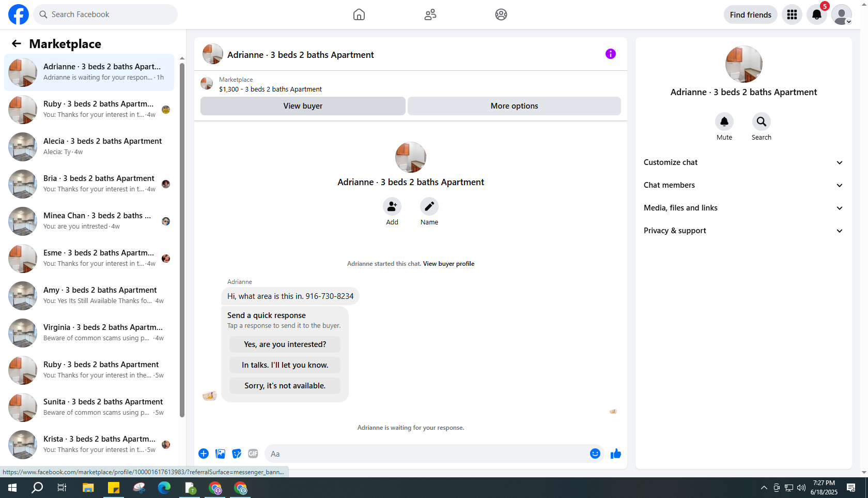Open the View buyer profile link
This screenshot has width=868, height=498.
tap(448, 264)
